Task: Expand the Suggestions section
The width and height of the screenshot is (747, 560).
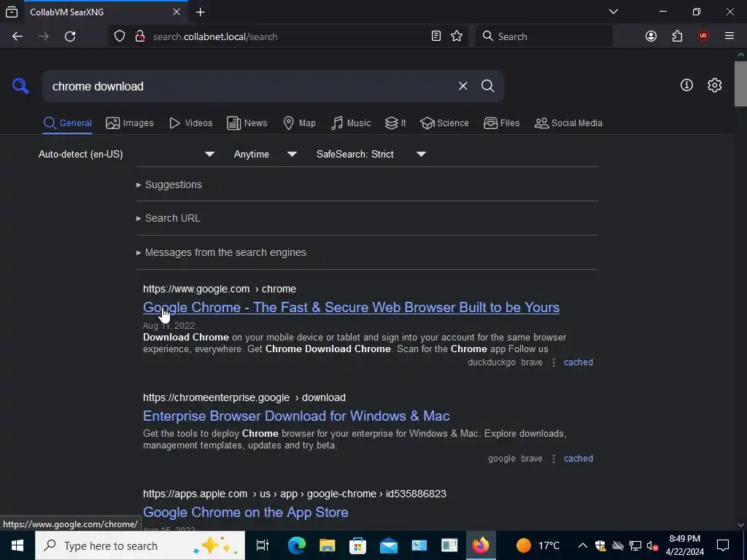Action: coord(169,184)
